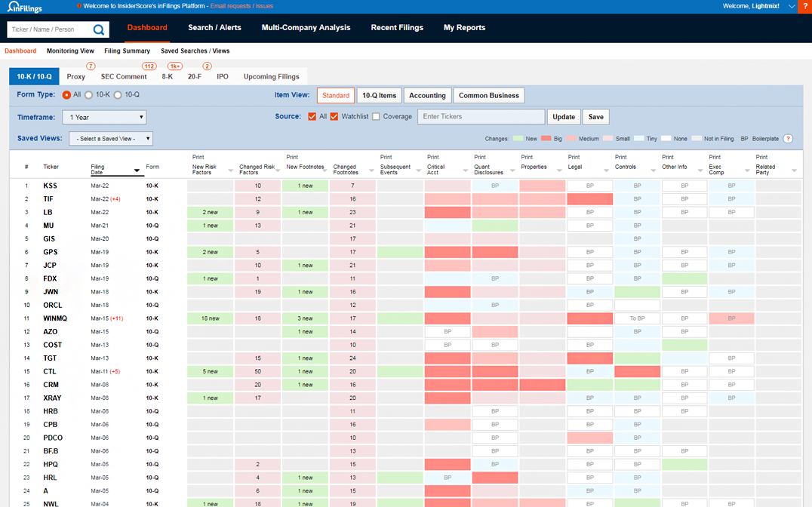The height and width of the screenshot is (507, 812).
Task: Select the All form type radio button
Action: pos(66,95)
